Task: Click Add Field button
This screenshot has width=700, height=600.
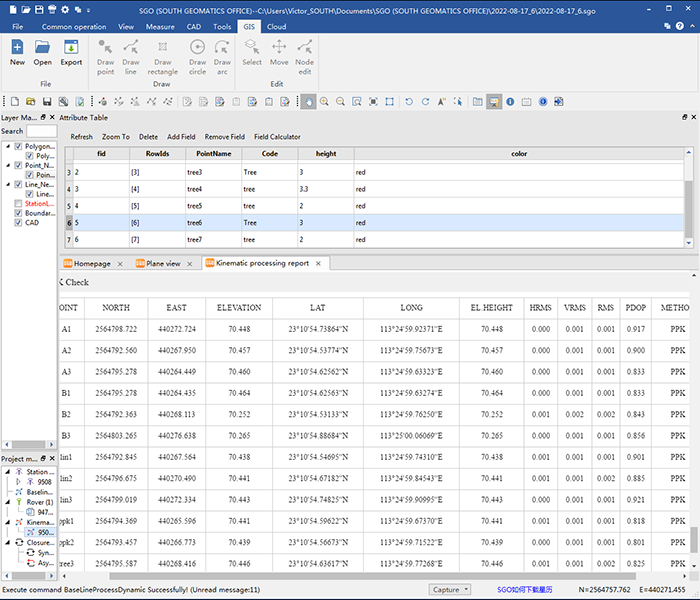Action: [181, 137]
